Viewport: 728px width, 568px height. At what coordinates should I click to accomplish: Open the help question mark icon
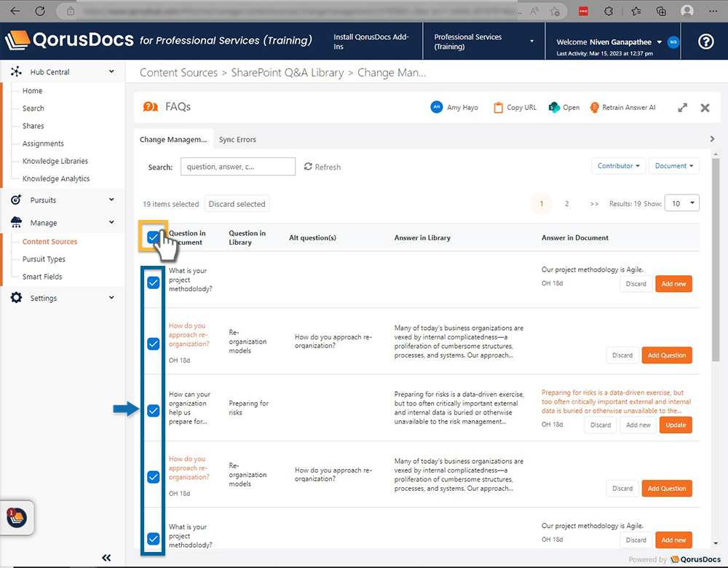[x=705, y=42]
